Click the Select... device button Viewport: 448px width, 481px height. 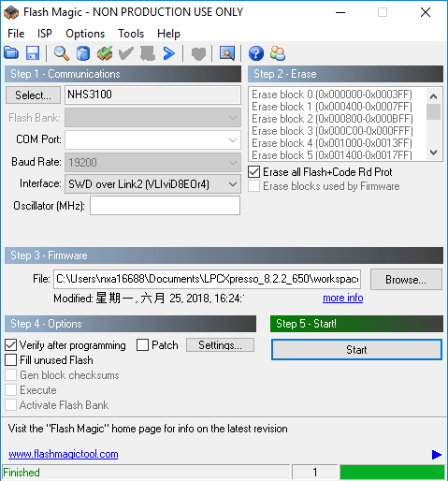point(33,95)
